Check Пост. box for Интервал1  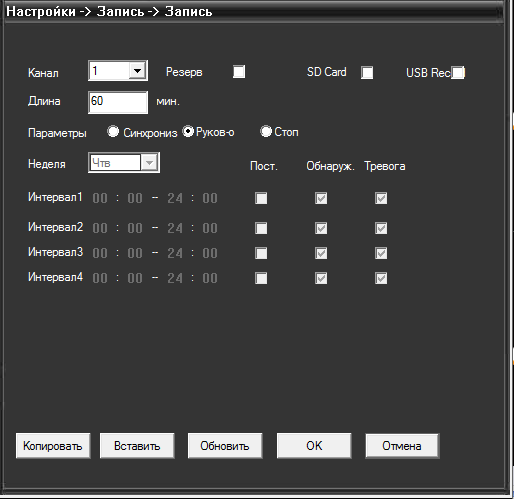(x=261, y=198)
